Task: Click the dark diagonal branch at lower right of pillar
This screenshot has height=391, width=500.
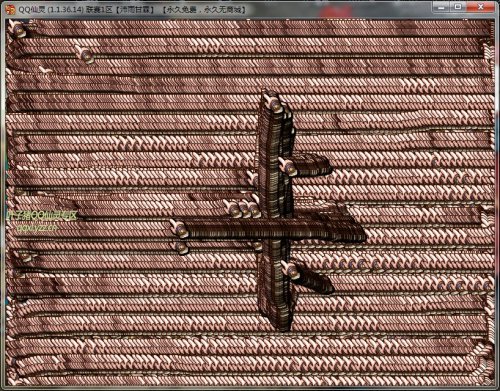Action: tap(315, 280)
